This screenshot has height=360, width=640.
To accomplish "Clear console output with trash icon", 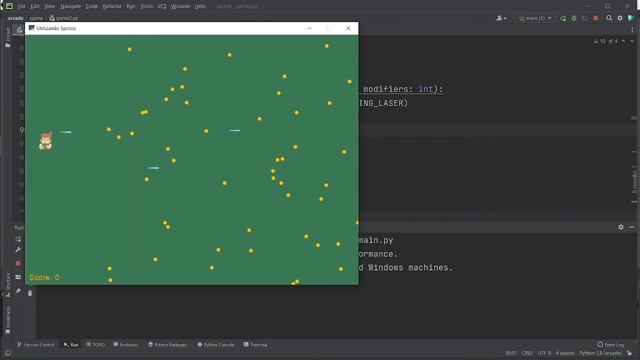I will [x=30, y=293].
